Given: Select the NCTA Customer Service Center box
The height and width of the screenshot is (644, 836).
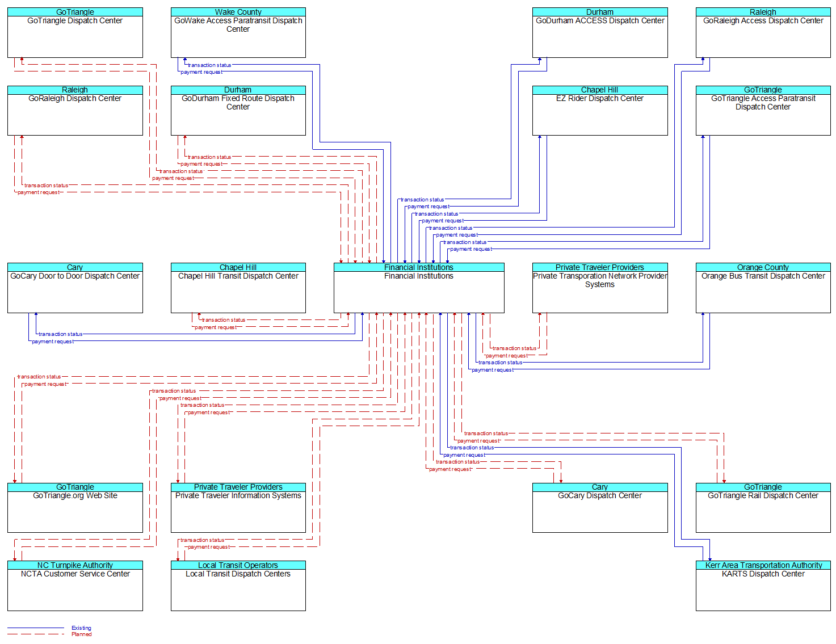Looking at the screenshot, I should pyautogui.click(x=75, y=586).
